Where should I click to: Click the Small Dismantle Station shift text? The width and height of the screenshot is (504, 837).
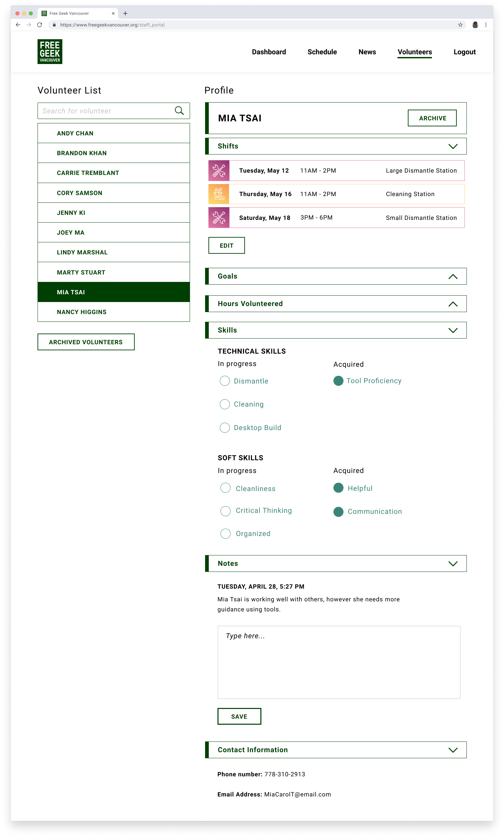[422, 218]
